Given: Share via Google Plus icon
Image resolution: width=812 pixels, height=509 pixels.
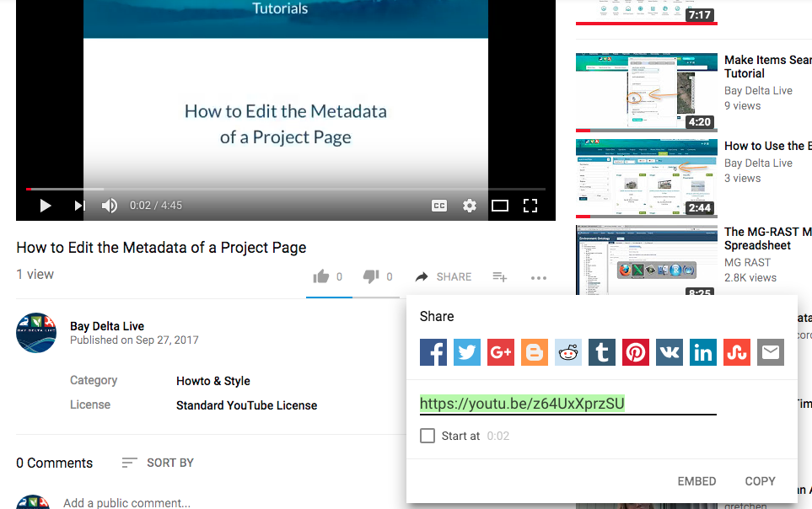Looking at the screenshot, I should point(501,352).
